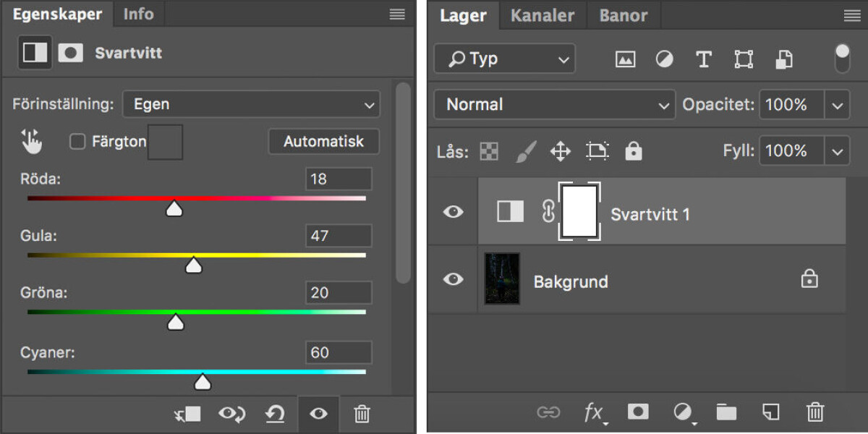
Task: Select the Svartvitt 1 layer mask thumbnail
Action: (579, 211)
